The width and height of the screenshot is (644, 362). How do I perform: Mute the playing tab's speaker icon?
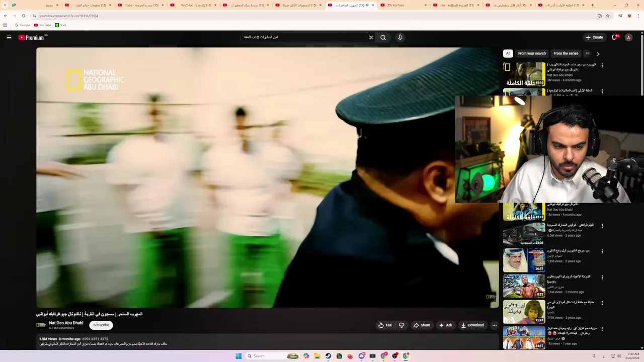click(367, 5)
